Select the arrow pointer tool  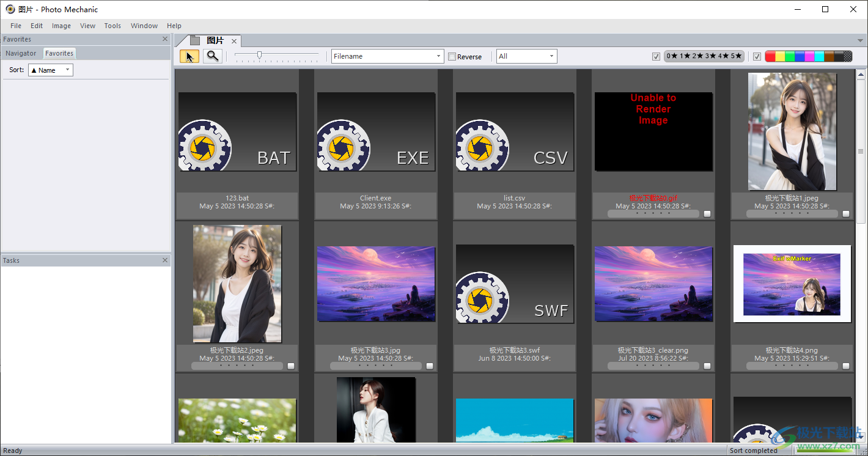[189, 56]
